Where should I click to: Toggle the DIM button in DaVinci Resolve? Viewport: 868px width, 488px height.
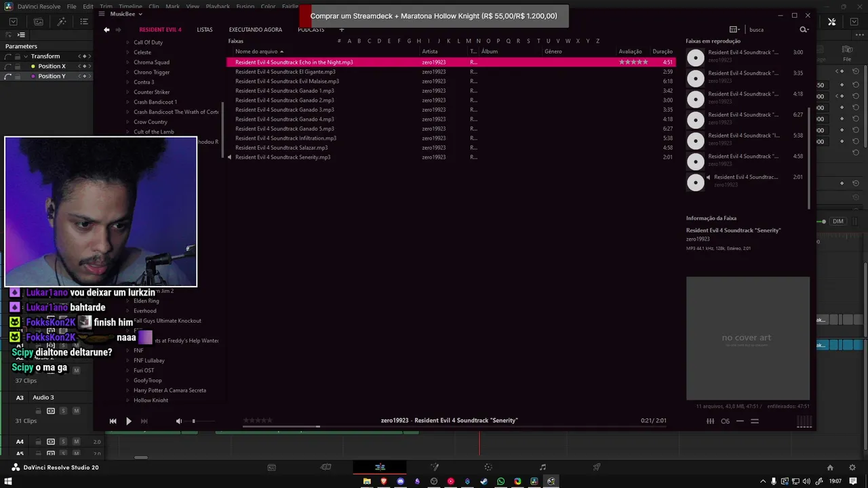(x=838, y=221)
